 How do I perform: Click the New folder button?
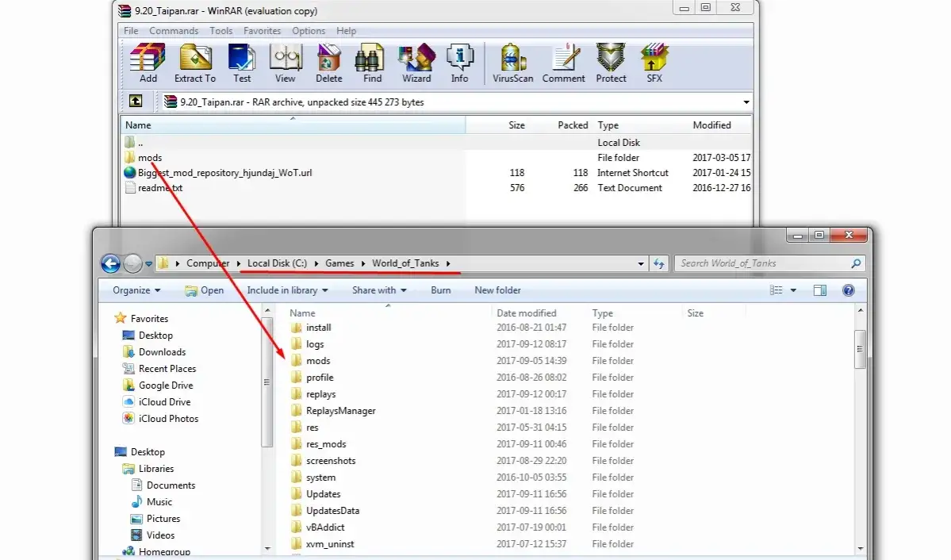pyautogui.click(x=497, y=290)
